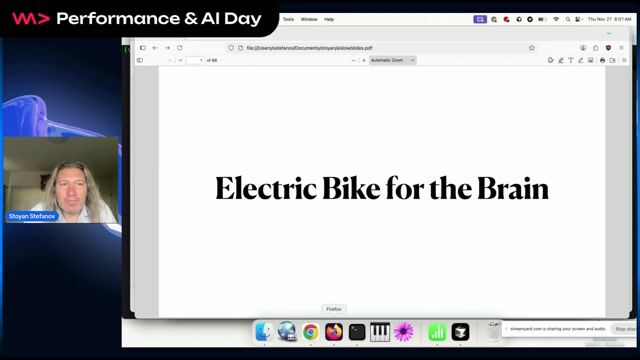Viewport: 640px width, 360px height.
Task: Go to previous PDF page arrow
Action: click(x=170, y=60)
